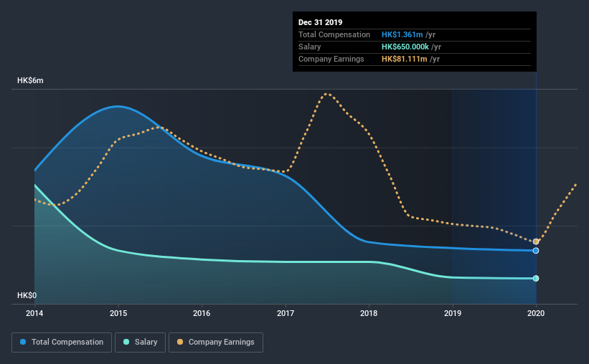This screenshot has height=364, width=589.
Task: Select the 2014 x-axis label
Action: 34,313
